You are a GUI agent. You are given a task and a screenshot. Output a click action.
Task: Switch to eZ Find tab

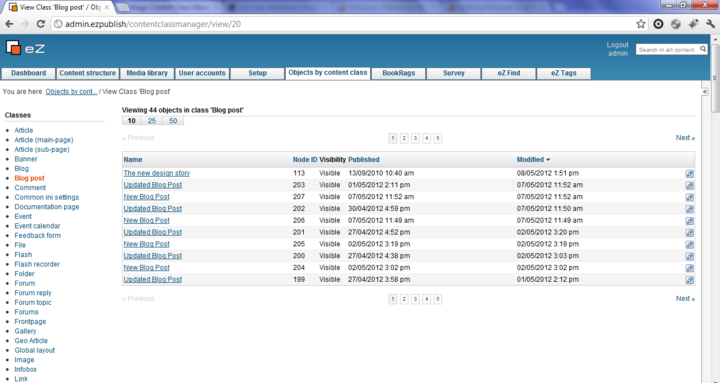coord(509,73)
